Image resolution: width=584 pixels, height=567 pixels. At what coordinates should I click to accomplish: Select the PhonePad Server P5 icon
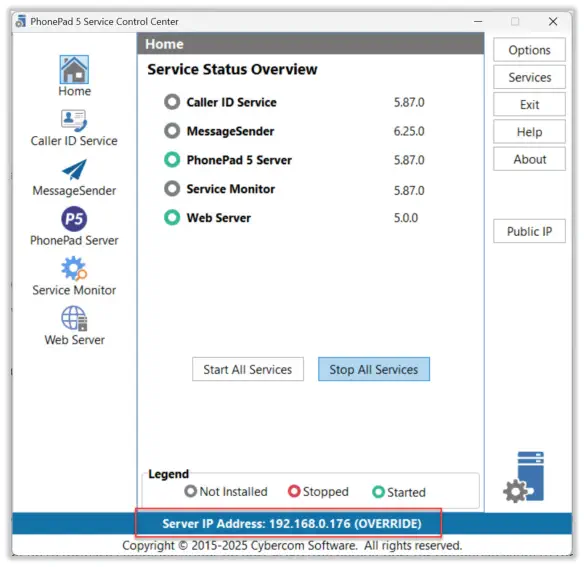(x=74, y=219)
